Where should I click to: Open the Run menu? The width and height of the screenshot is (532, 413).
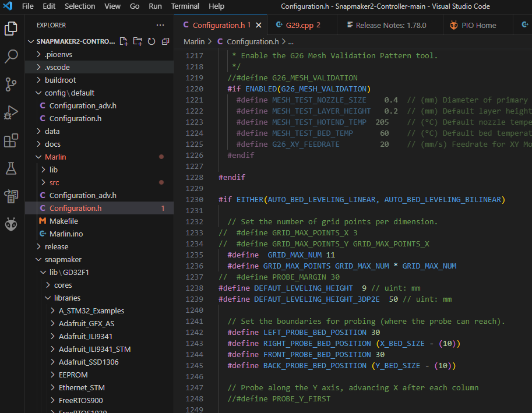(x=155, y=6)
